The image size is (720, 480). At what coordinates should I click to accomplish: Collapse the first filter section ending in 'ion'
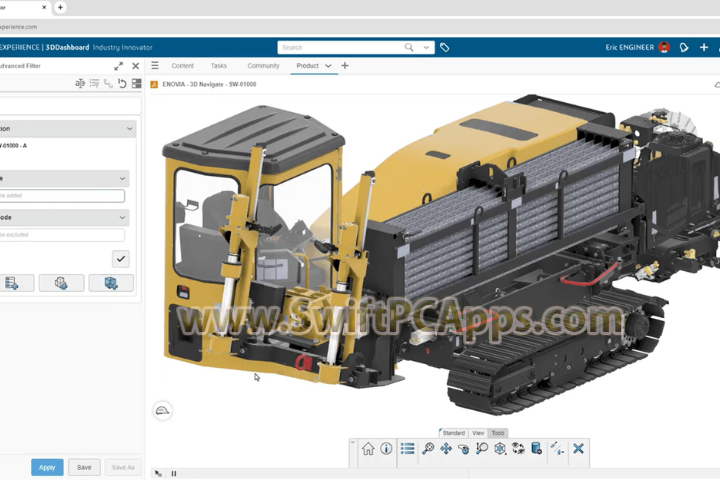(129, 129)
